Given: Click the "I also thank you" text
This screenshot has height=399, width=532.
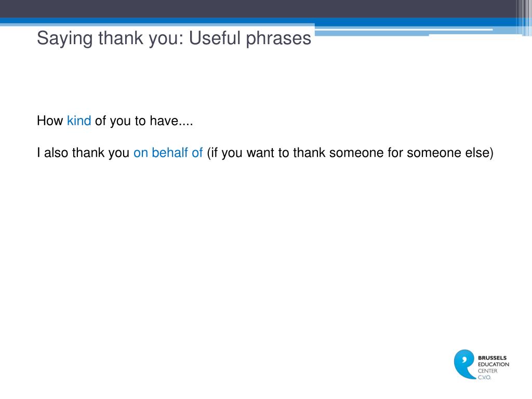Looking at the screenshot, I should coord(83,153).
